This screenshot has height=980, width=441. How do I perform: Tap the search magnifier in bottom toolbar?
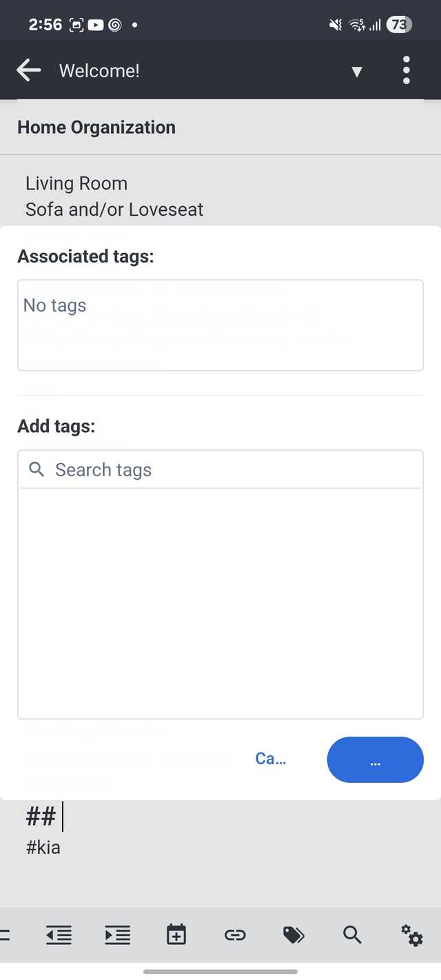tap(352, 935)
